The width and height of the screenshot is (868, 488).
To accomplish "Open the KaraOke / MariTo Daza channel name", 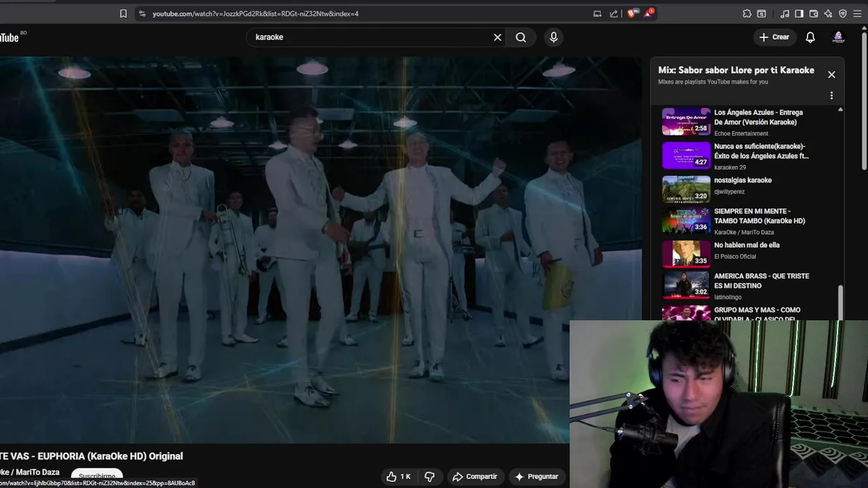I will [x=30, y=472].
